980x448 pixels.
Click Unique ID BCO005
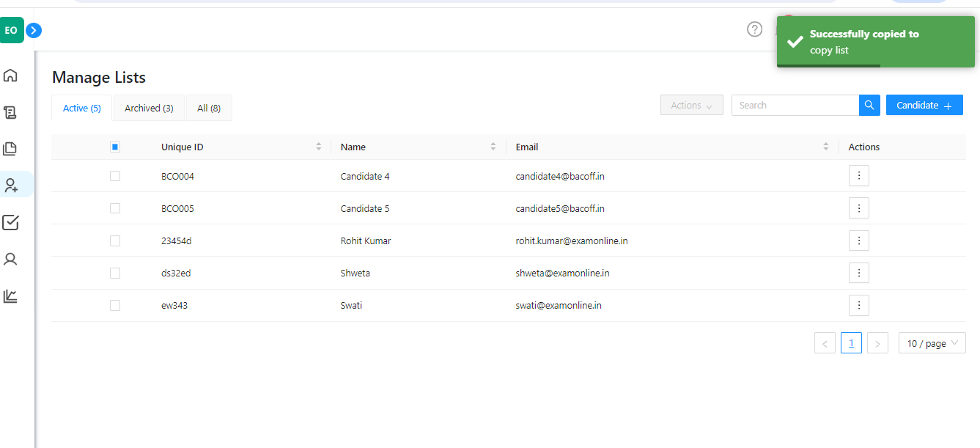177,208
